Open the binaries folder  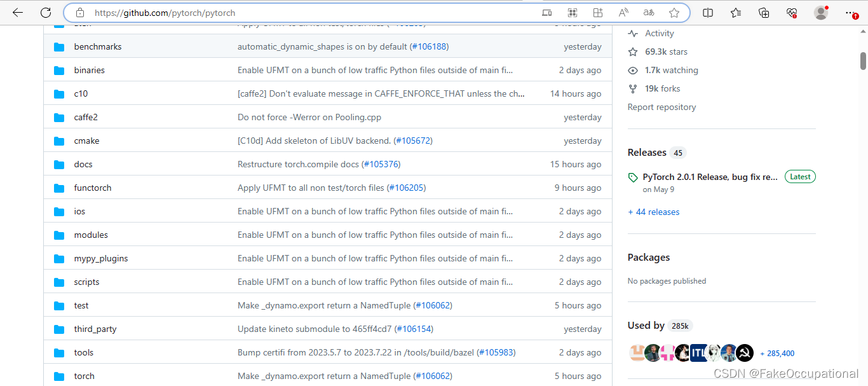click(x=89, y=70)
